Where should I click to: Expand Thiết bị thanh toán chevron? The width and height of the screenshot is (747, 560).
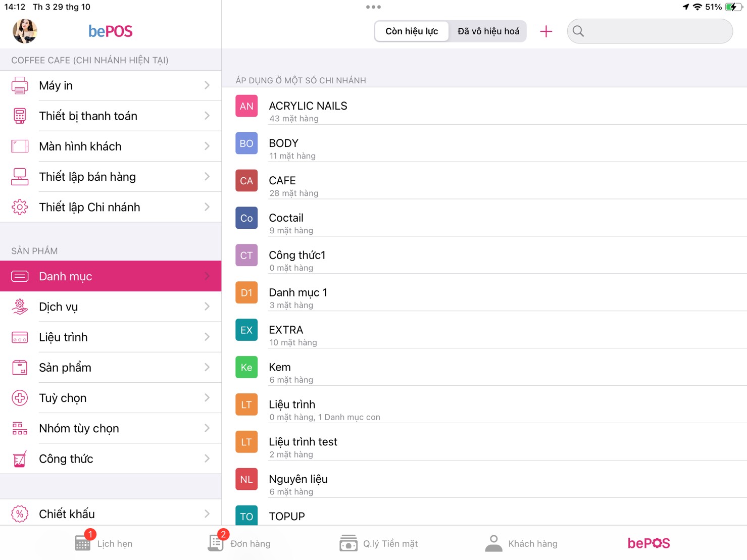(x=207, y=116)
